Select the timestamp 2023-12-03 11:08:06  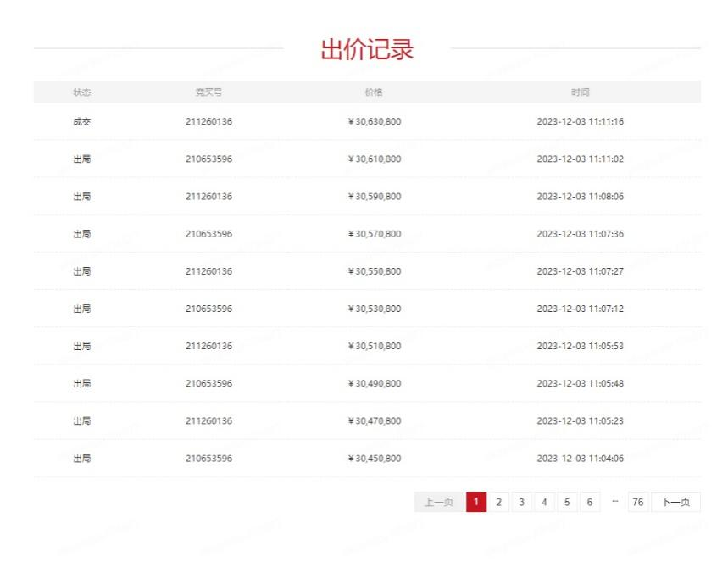[580, 197]
